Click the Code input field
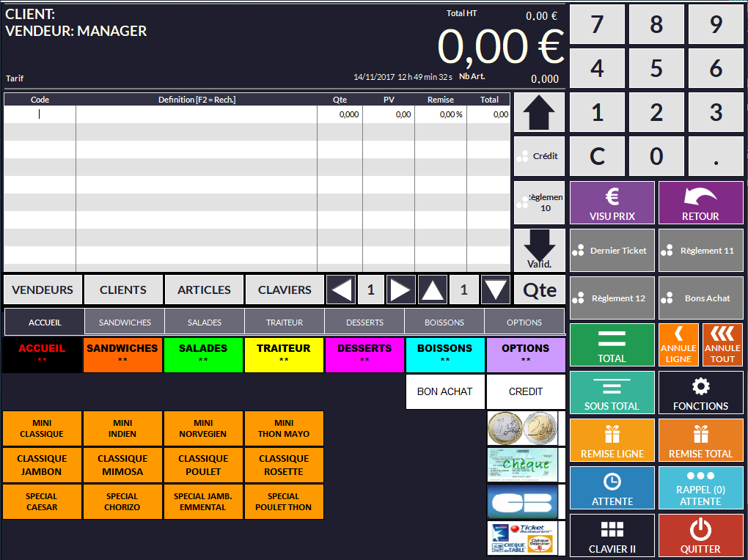Screen dimensions: 748x560 coord(40,114)
